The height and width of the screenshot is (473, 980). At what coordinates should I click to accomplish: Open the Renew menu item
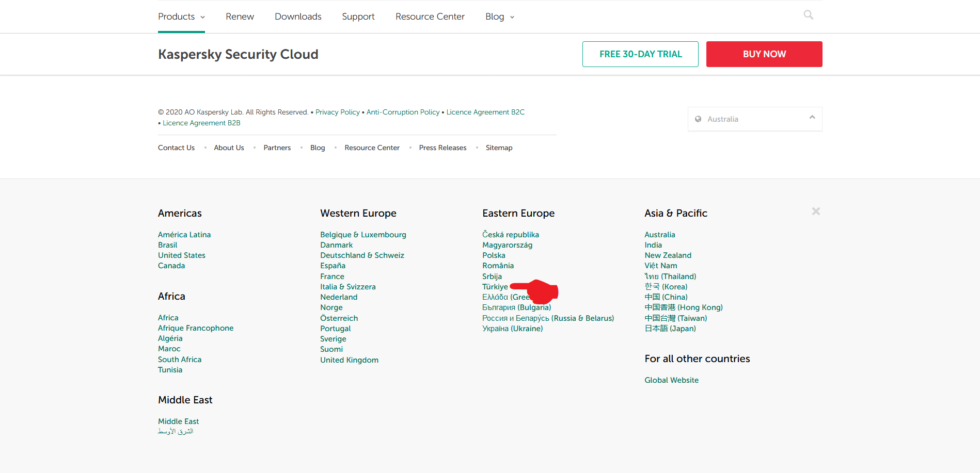coord(240,17)
